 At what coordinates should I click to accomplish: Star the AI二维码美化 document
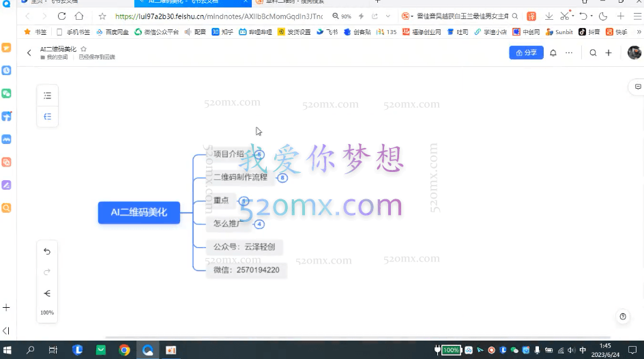tap(84, 49)
